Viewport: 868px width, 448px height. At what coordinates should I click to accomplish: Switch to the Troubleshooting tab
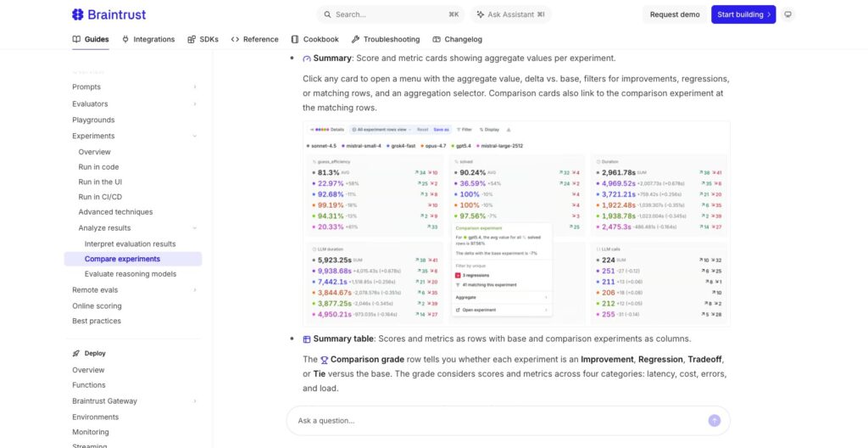[x=386, y=39]
